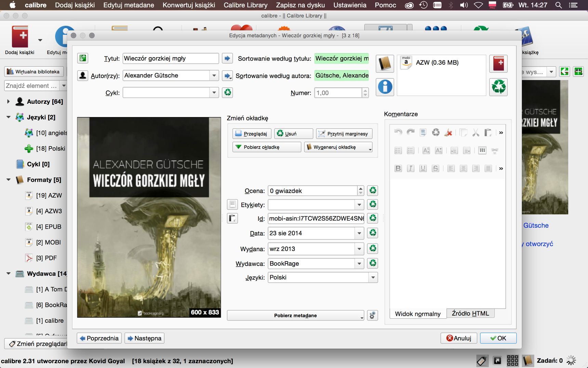Align comment text right

coord(476,168)
